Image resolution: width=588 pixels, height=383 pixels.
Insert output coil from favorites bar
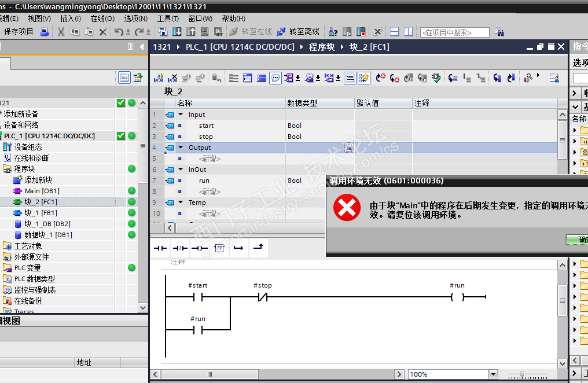tap(200, 248)
